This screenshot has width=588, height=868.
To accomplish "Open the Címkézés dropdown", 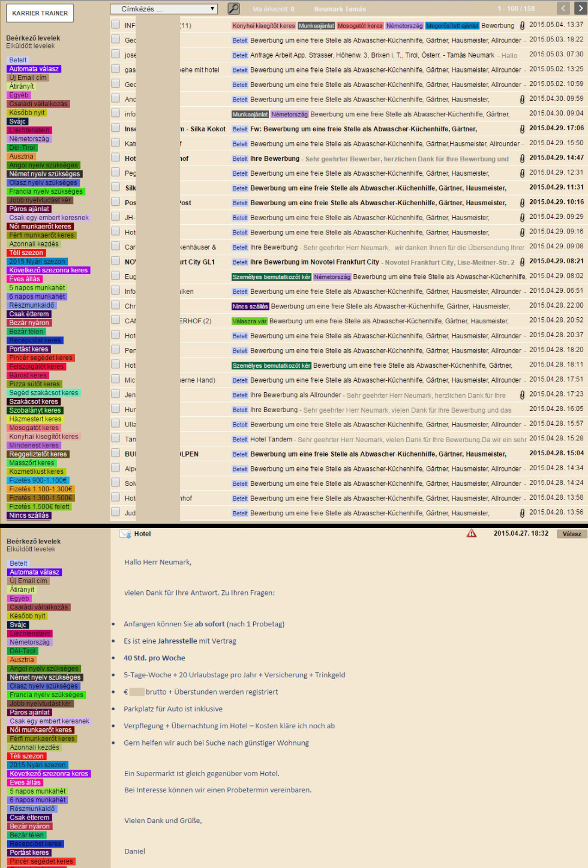I will (x=163, y=9).
